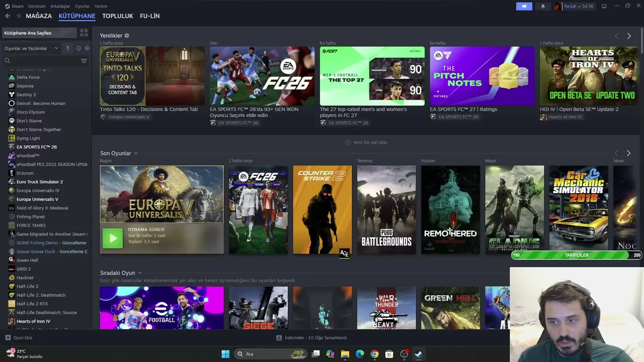Open Counter-Strike 2 cover thumbnail
The image size is (644, 362).
tap(323, 210)
